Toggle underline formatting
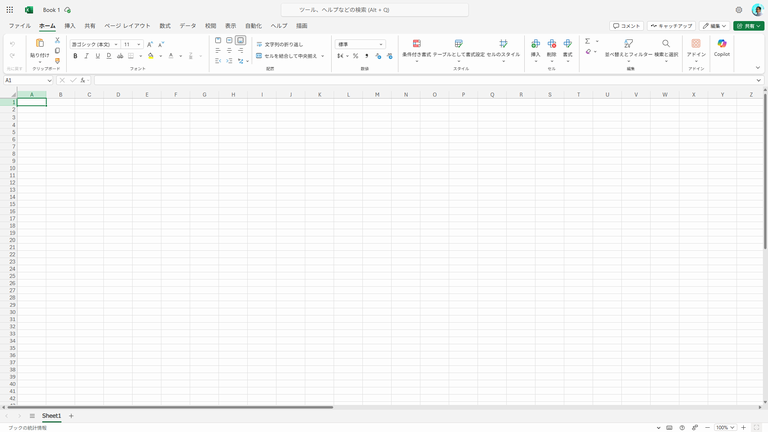768x432 pixels. coord(98,56)
